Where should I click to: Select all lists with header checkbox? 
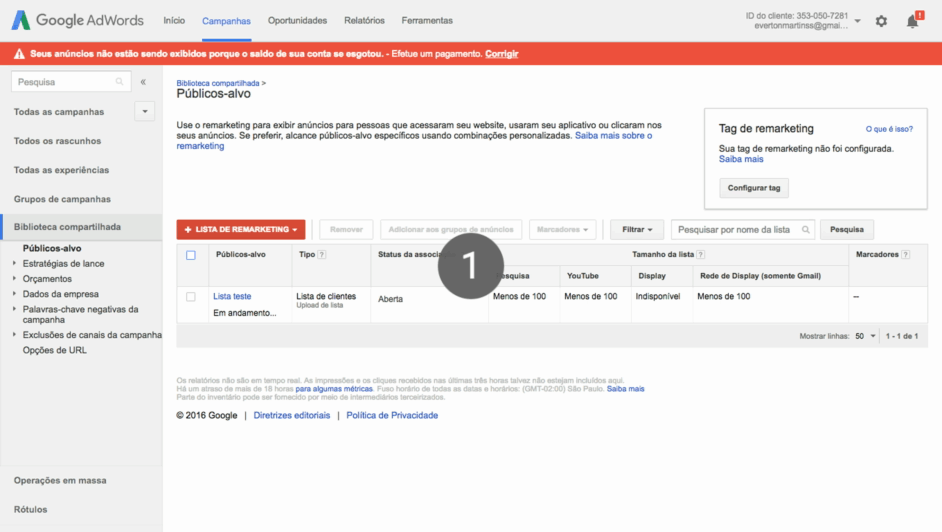point(191,255)
